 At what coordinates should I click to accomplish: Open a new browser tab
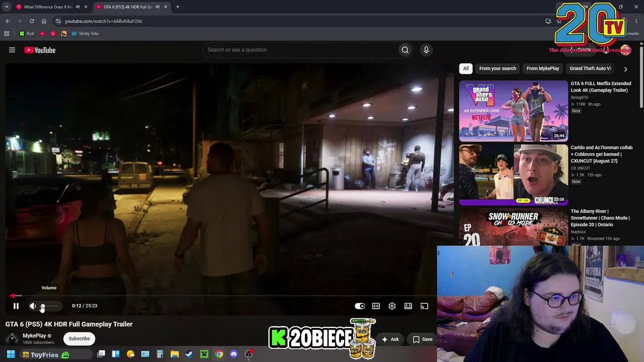point(178,7)
